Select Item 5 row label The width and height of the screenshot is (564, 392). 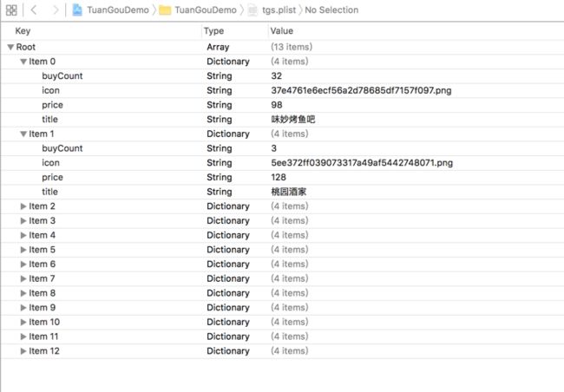click(x=43, y=250)
